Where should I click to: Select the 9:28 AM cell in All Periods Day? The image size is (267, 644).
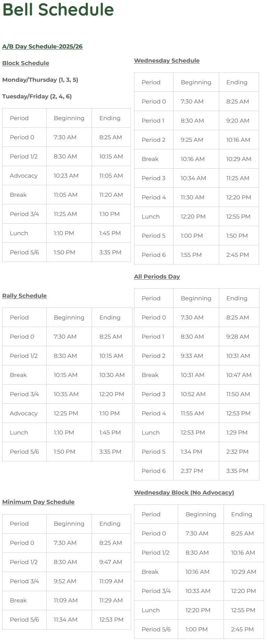pos(238,337)
